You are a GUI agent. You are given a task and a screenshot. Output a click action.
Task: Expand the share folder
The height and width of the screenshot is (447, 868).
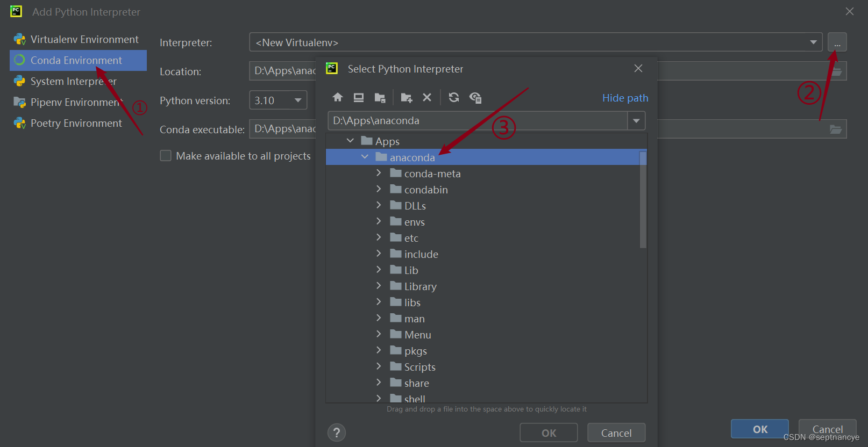(379, 383)
